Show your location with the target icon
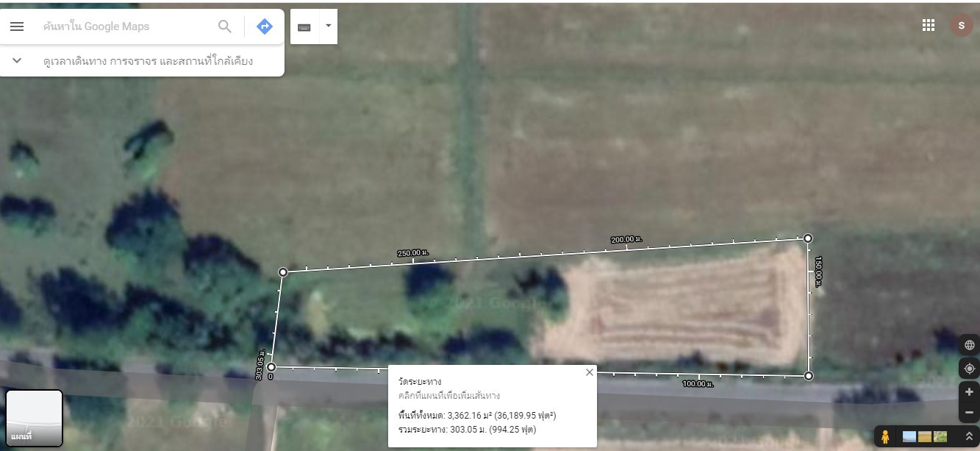Viewport: 980px width, 451px height. pos(969,369)
